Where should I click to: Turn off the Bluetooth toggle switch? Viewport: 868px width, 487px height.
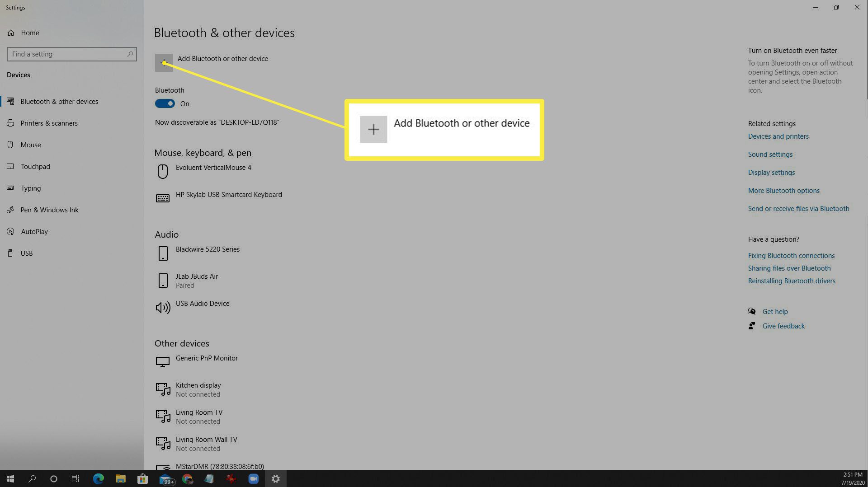click(x=165, y=104)
